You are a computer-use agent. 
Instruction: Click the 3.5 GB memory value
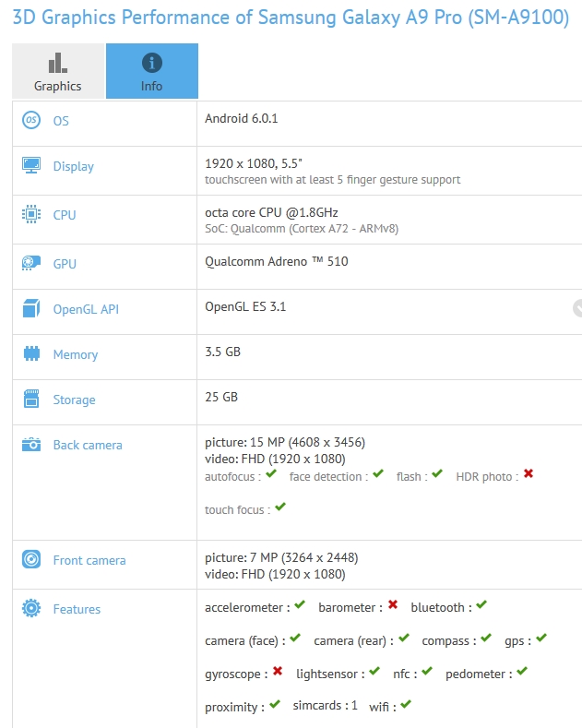click(223, 352)
